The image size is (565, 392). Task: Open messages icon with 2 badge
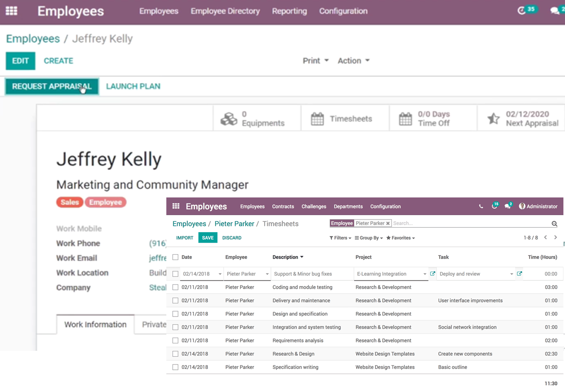click(x=507, y=206)
